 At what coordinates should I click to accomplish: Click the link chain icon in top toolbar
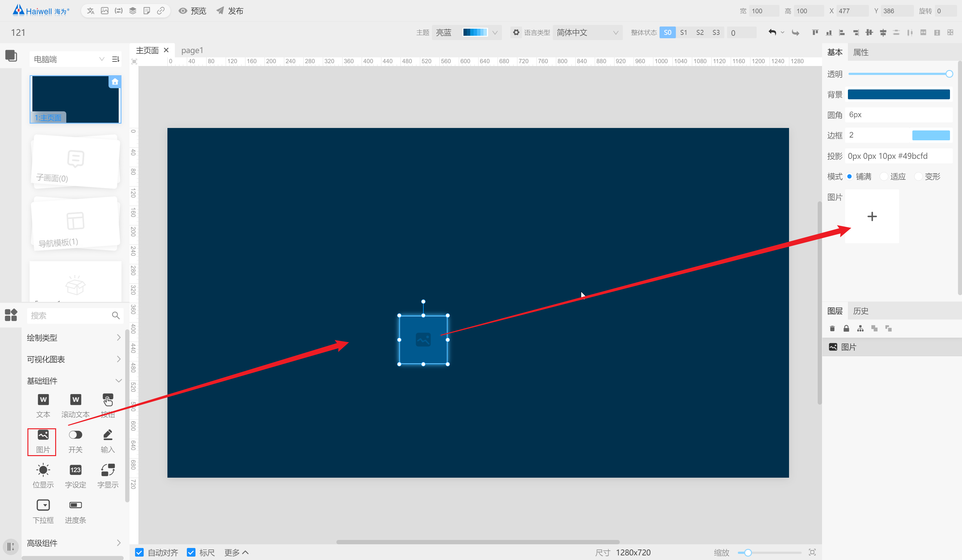click(161, 11)
